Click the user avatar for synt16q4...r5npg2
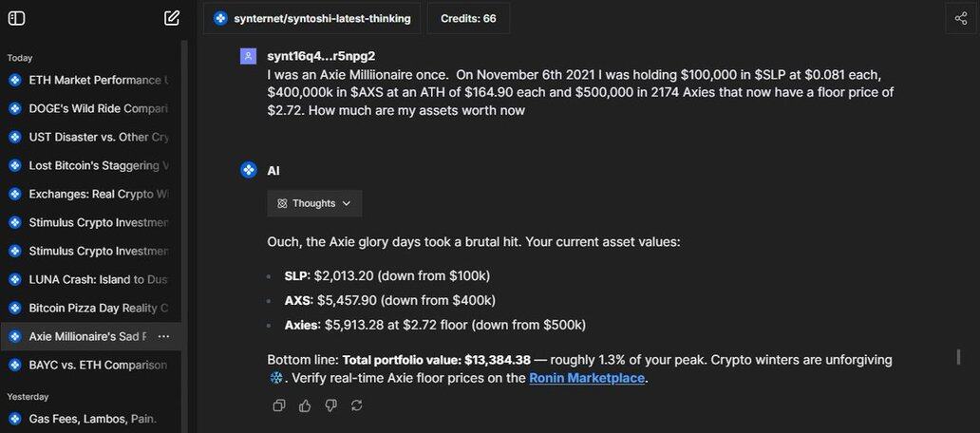The width and height of the screenshot is (980, 433). 248,56
